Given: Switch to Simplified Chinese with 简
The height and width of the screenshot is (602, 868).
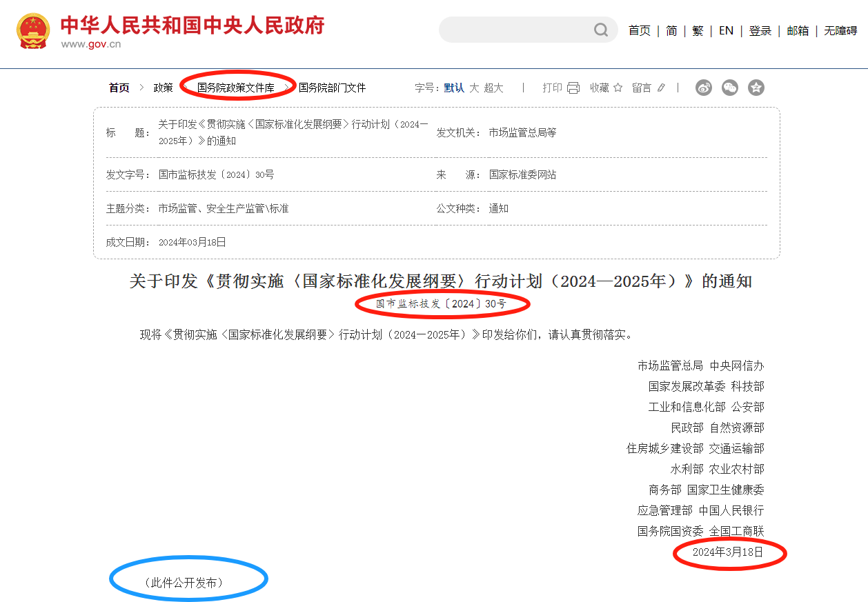Looking at the screenshot, I should click(x=671, y=30).
